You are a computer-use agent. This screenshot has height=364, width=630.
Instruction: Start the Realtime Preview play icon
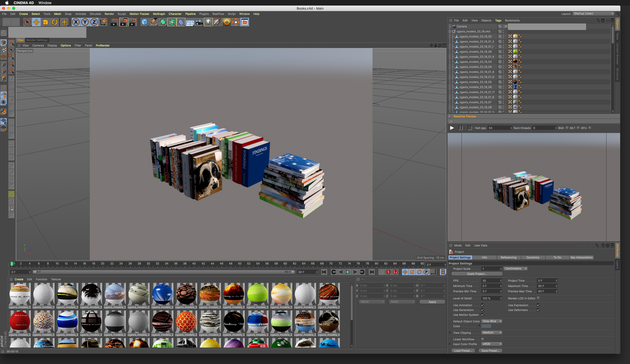click(452, 128)
